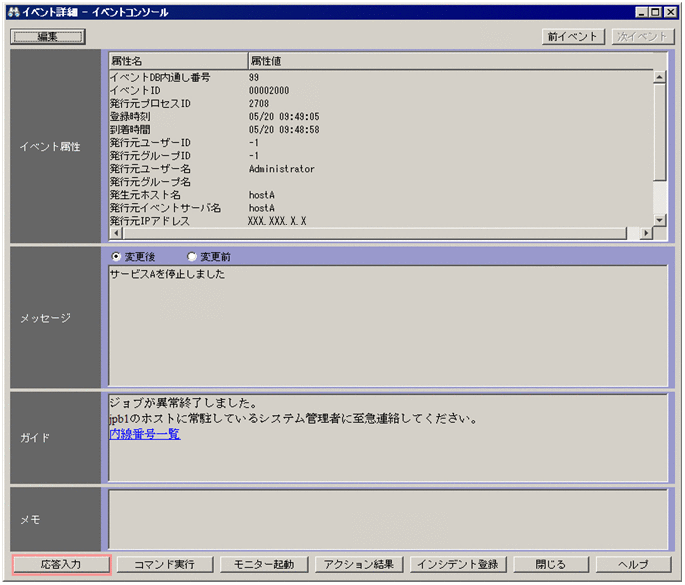Click 閉じる button
The width and height of the screenshot is (685, 585).
(550, 564)
